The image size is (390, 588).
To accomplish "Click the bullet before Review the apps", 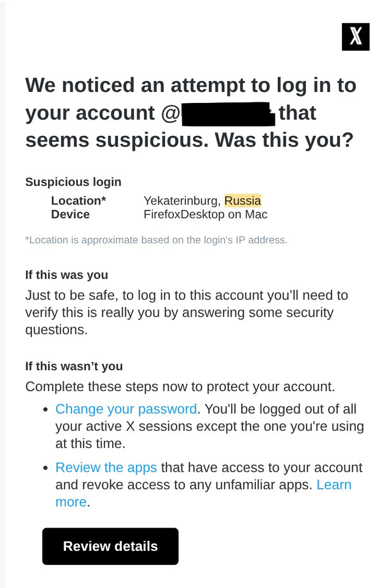I will point(45,468).
